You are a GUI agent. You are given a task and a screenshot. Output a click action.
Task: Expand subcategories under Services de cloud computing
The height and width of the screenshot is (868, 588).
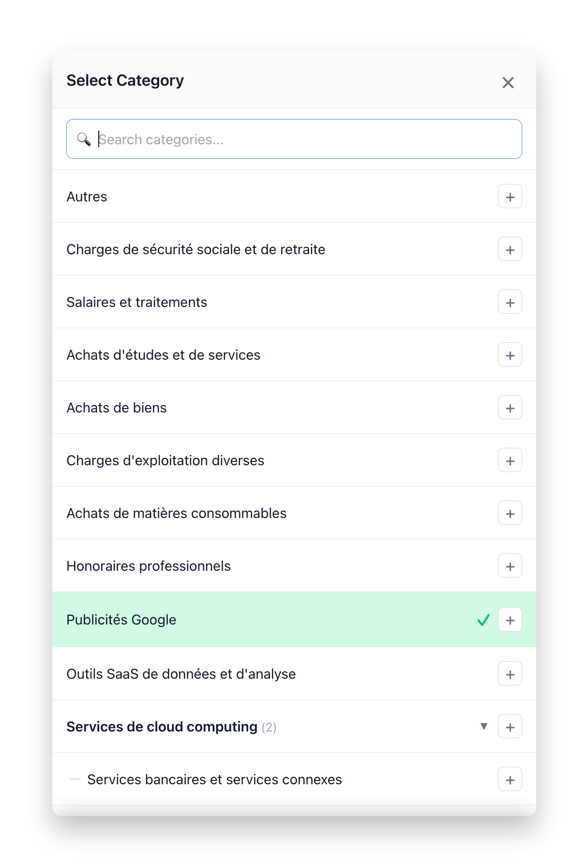click(x=484, y=726)
